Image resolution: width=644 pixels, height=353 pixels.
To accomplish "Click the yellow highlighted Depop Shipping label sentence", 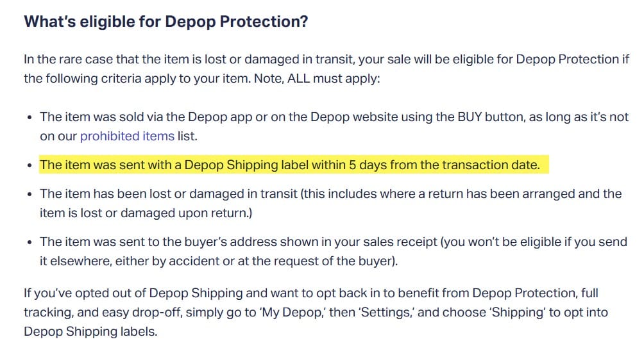I will (294, 165).
